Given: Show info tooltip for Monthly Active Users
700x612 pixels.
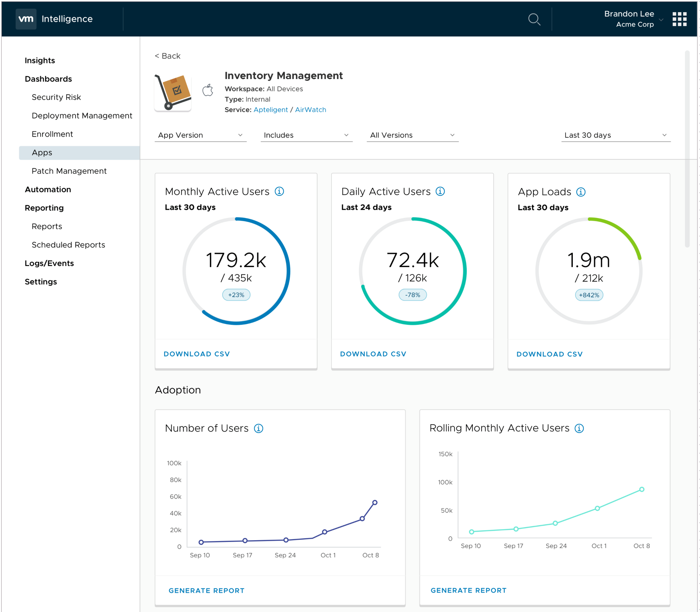Looking at the screenshot, I should (280, 191).
